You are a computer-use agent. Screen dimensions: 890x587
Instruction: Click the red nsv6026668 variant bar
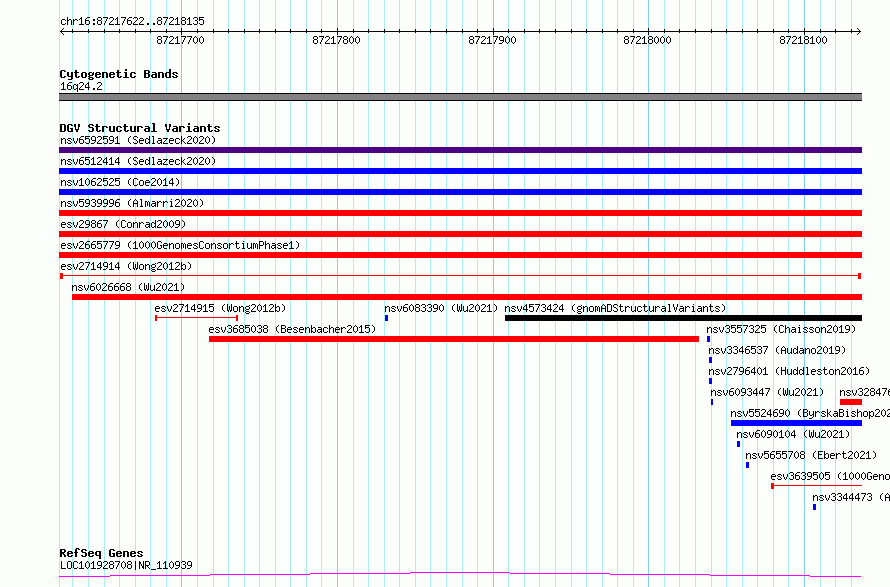[x=467, y=297]
